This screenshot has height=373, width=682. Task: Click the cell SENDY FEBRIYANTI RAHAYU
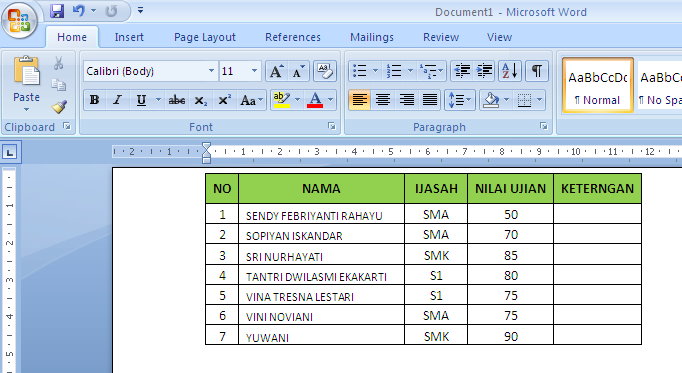click(321, 214)
